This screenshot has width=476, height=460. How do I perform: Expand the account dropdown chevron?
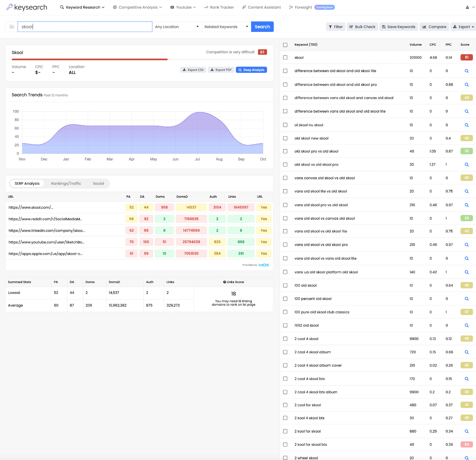tap(473, 7)
